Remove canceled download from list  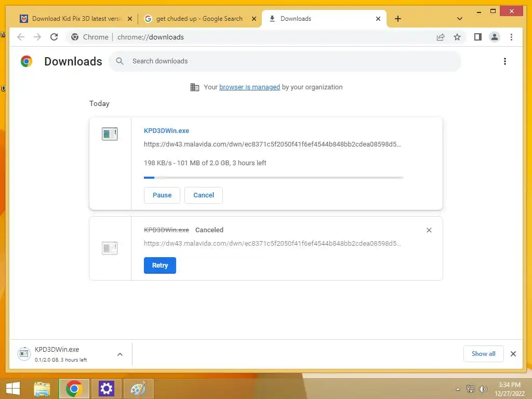click(x=429, y=230)
